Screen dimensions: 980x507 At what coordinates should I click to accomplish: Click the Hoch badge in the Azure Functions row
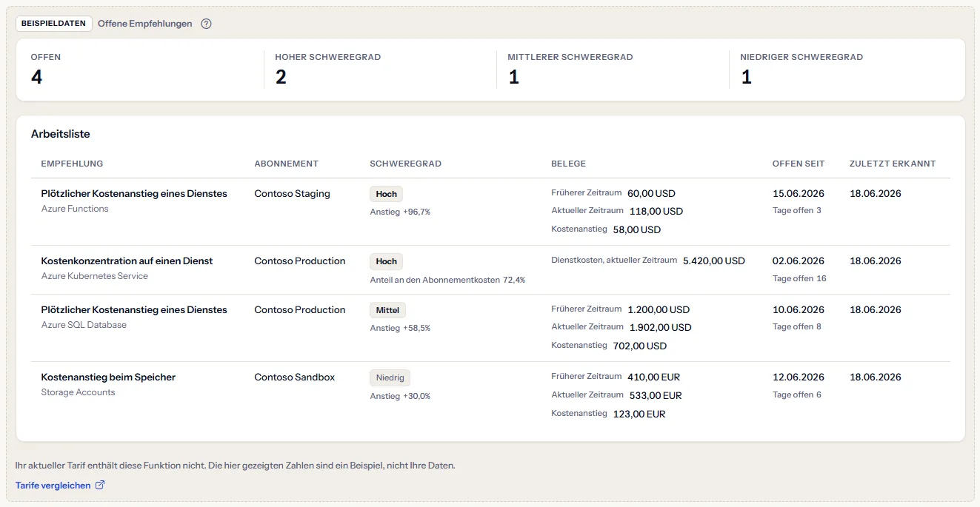(x=387, y=194)
